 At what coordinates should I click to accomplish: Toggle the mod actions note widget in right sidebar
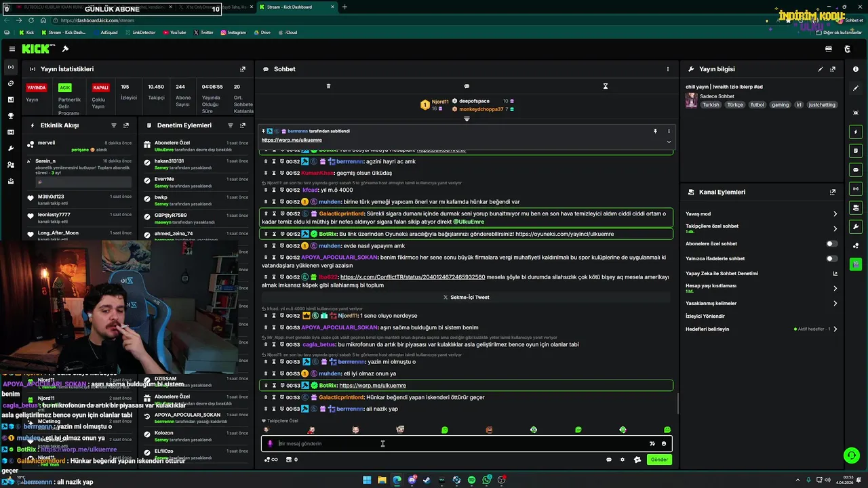pos(856,150)
